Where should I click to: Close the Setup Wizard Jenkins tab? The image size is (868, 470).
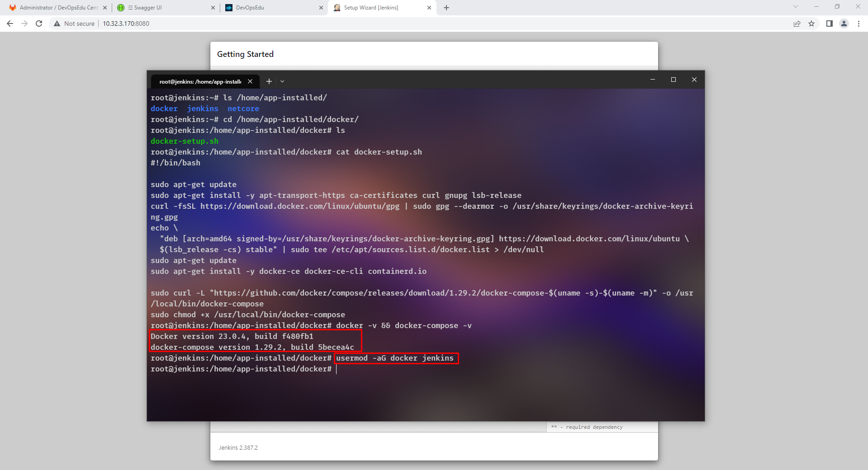pos(429,8)
